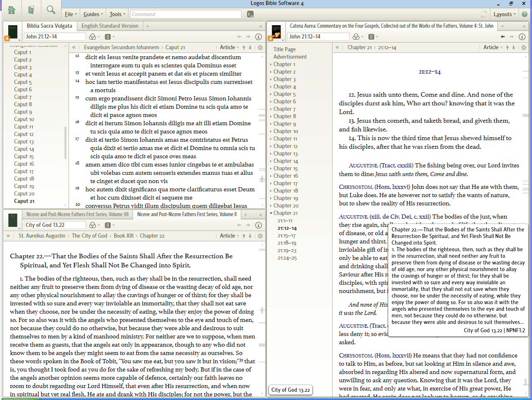Open column view menu in Vulgata panel
532x400 pixels.
(109, 37)
